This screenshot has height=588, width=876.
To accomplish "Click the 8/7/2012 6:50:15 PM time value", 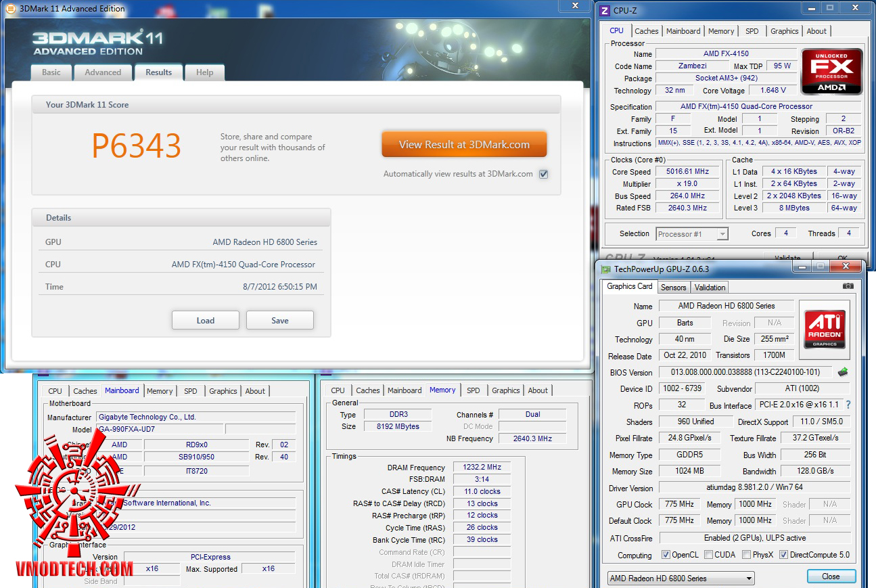I will pyautogui.click(x=280, y=287).
